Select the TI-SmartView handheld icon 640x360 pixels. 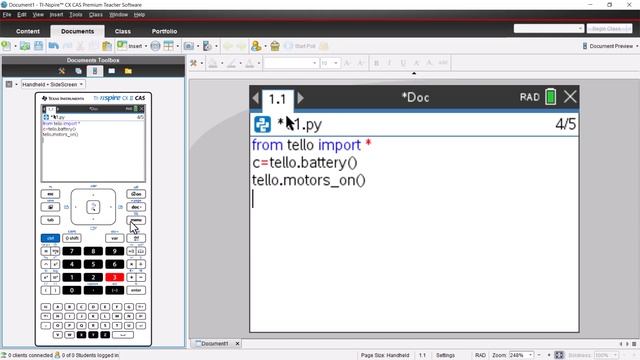95,71
